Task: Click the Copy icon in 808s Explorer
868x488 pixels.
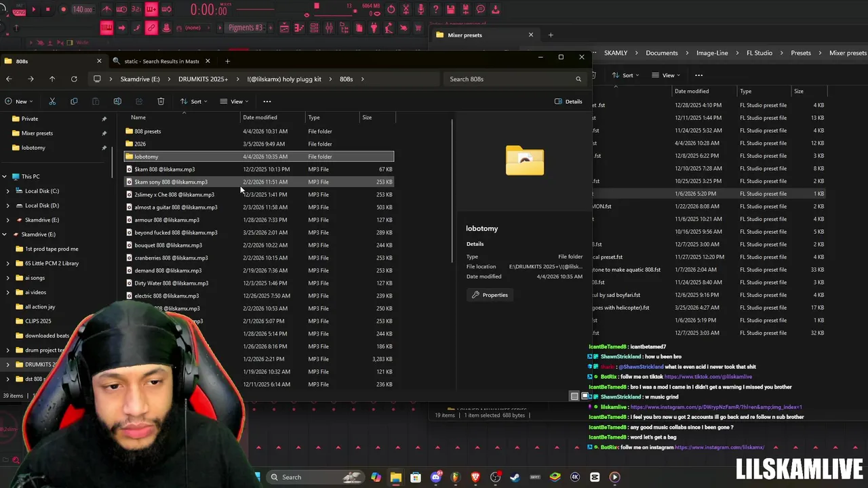Action: click(x=74, y=102)
